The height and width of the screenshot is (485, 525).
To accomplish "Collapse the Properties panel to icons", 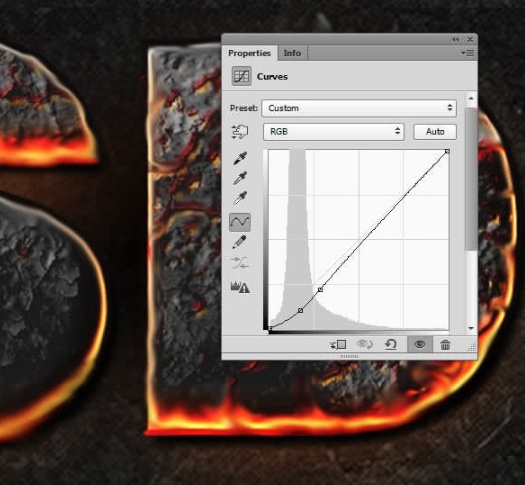I will pyautogui.click(x=455, y=39).
